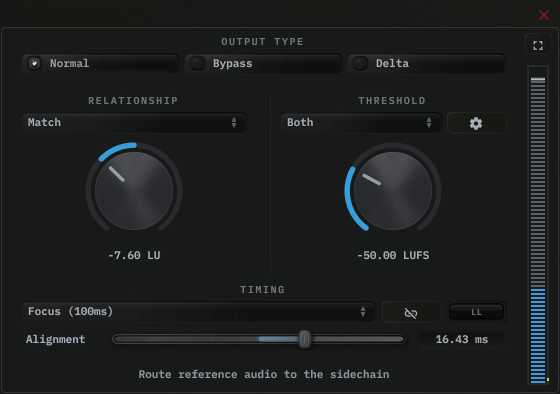
Task: Click the OUTPUT TYPE heading
Action: [x=262, y=42]
